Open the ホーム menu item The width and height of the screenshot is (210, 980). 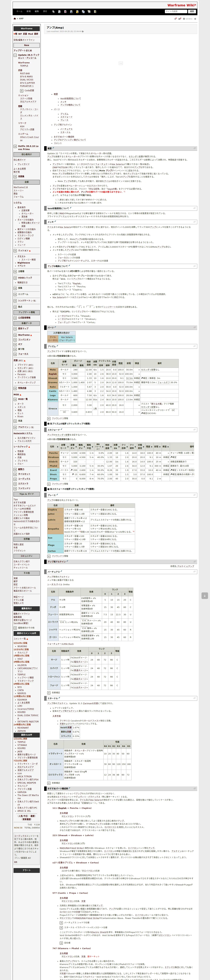[x=19, y=11]
